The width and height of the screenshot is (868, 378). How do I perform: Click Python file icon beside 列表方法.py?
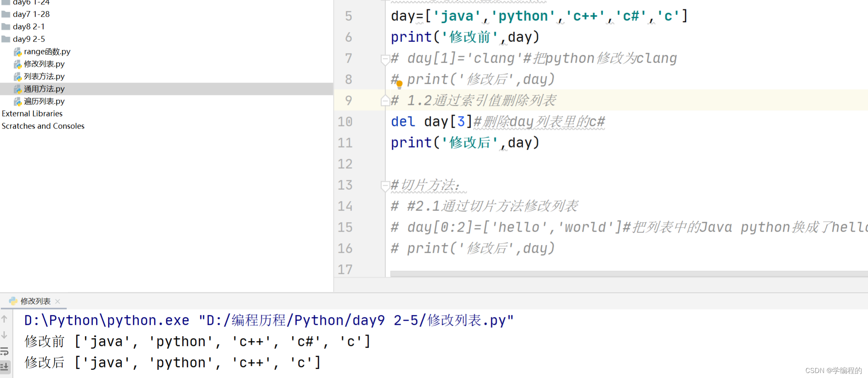point(18,77)
